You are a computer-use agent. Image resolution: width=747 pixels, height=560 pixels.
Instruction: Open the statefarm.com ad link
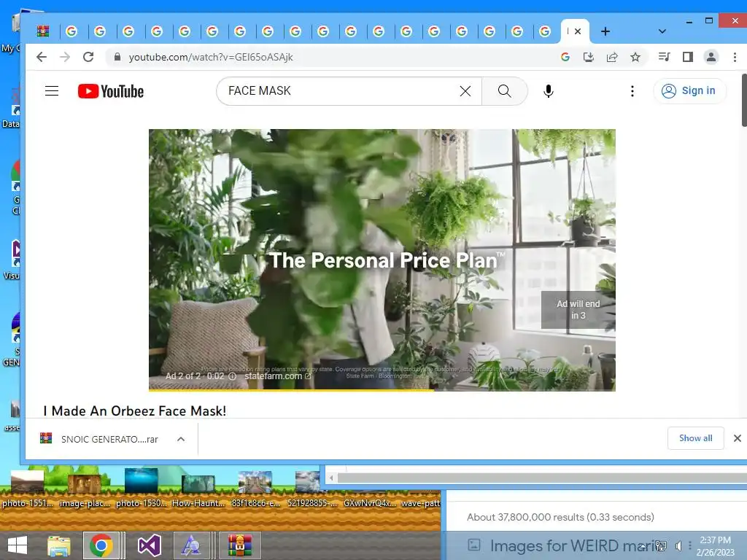click(278, 376)
